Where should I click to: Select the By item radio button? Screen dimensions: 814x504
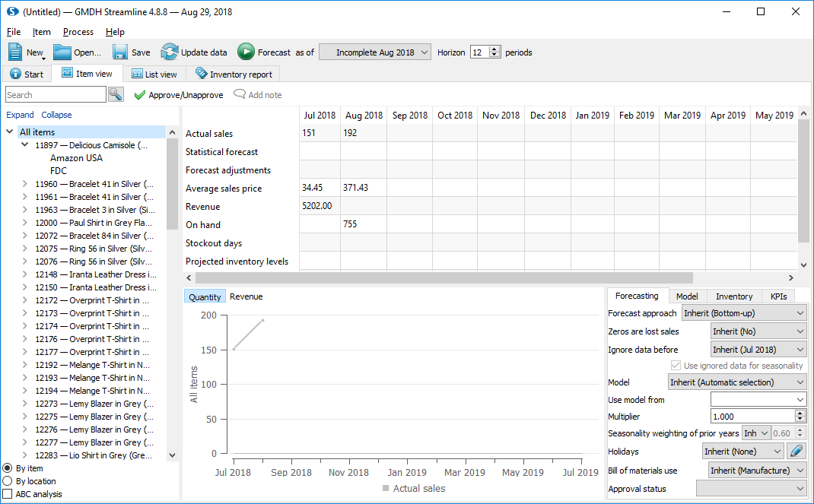8,468
